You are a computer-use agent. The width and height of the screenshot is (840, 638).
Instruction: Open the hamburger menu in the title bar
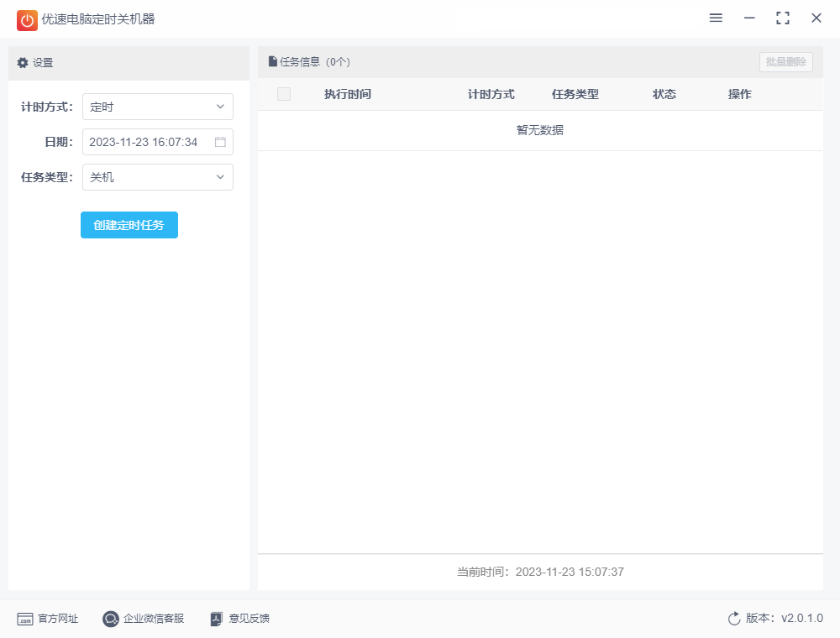(715, 18)
